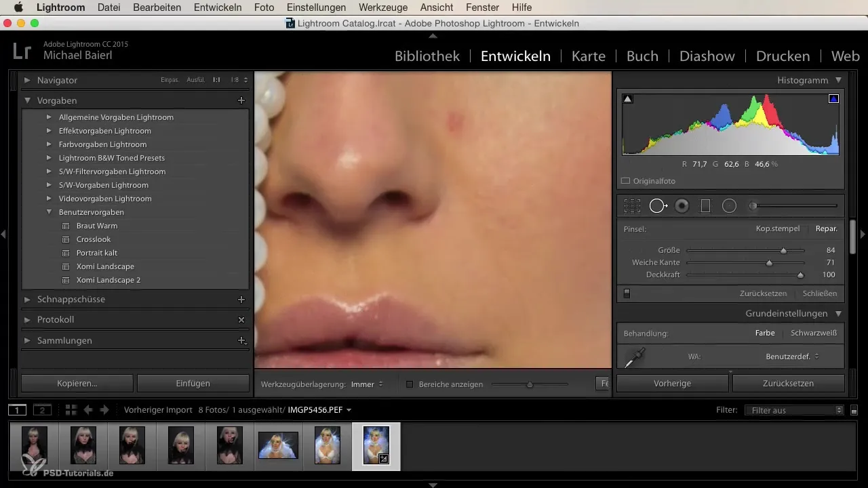Switch brush mode to Kop.stempel
Image resolution: width=868 pixels, height=488 pixels.
[777, 228]
